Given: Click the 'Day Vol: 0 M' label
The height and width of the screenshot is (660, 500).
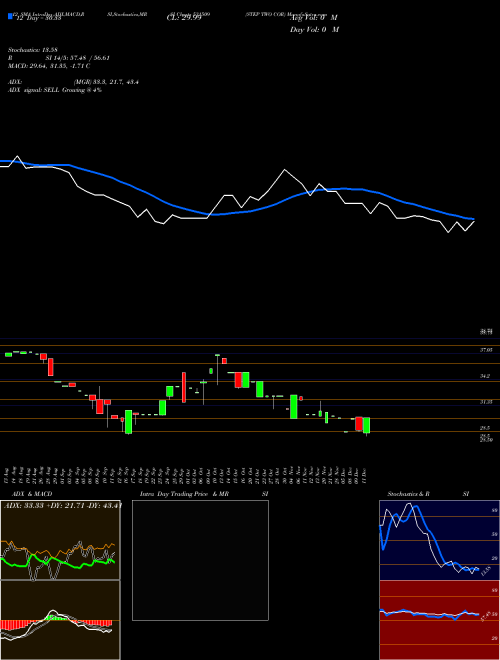Looking at the screenshot, I should click(x=314, y=29).
